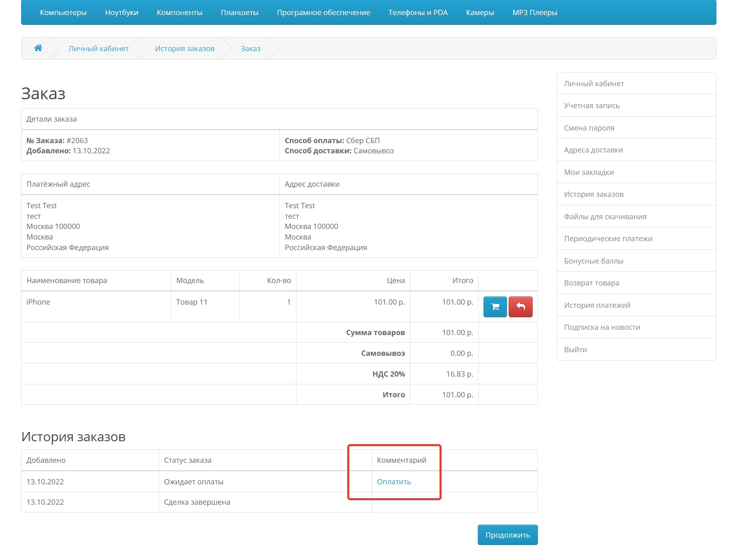Open Компоненты menu category
738x560 pixels.
(179, 12)
